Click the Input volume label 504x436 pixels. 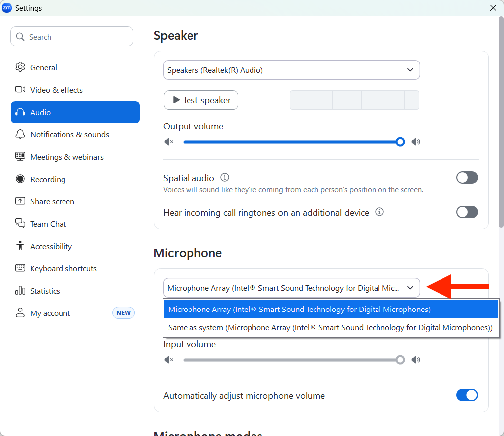pos(189,344)
